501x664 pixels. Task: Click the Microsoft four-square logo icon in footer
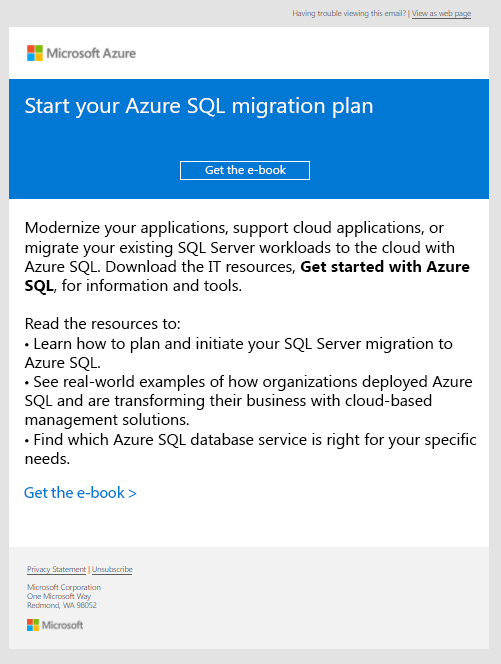[33, 625]
